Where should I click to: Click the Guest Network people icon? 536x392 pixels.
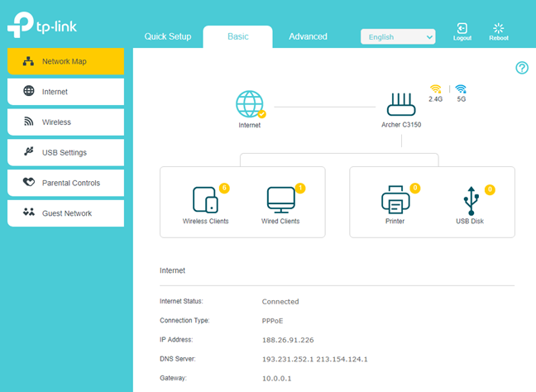[29, 213]
